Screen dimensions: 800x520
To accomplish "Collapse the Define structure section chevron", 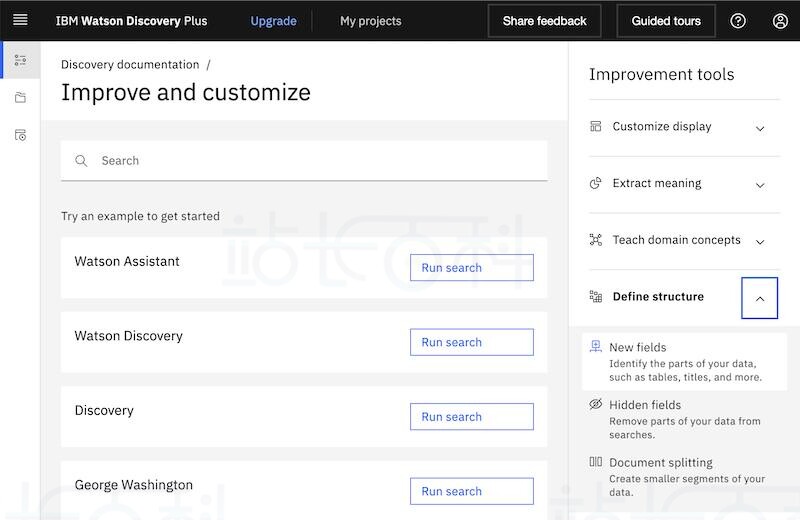I will [x=759, y=298].
